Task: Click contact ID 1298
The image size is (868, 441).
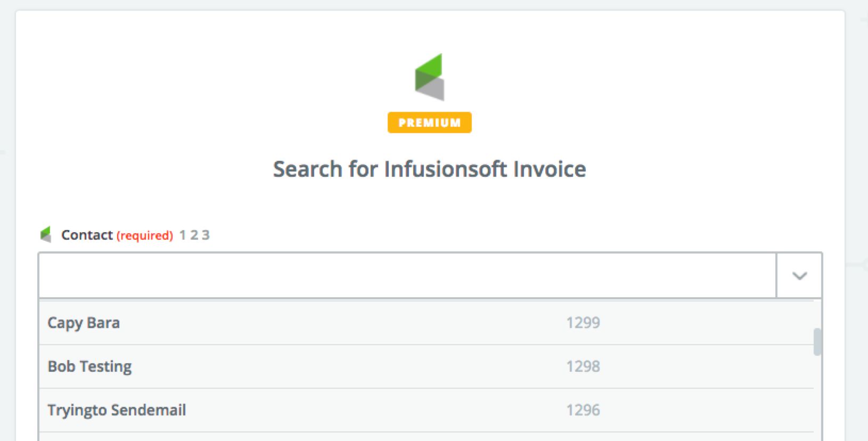Action: (x=583, y=366)
